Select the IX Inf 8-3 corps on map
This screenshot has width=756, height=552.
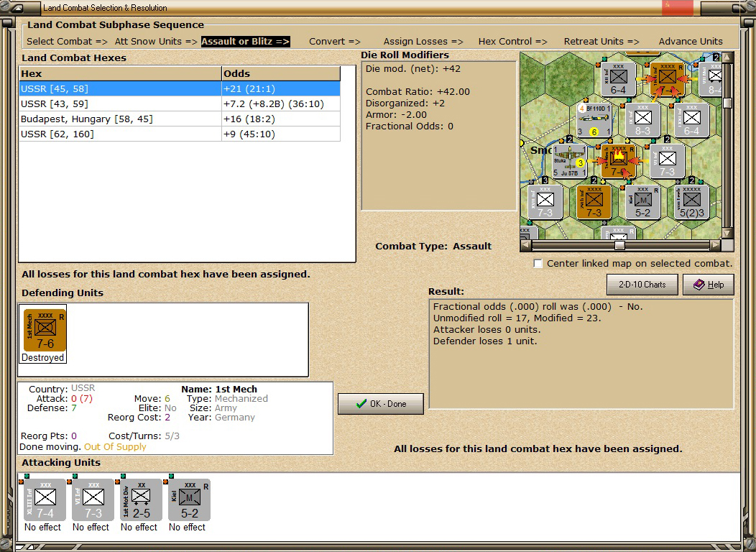[x=642, y=121]
